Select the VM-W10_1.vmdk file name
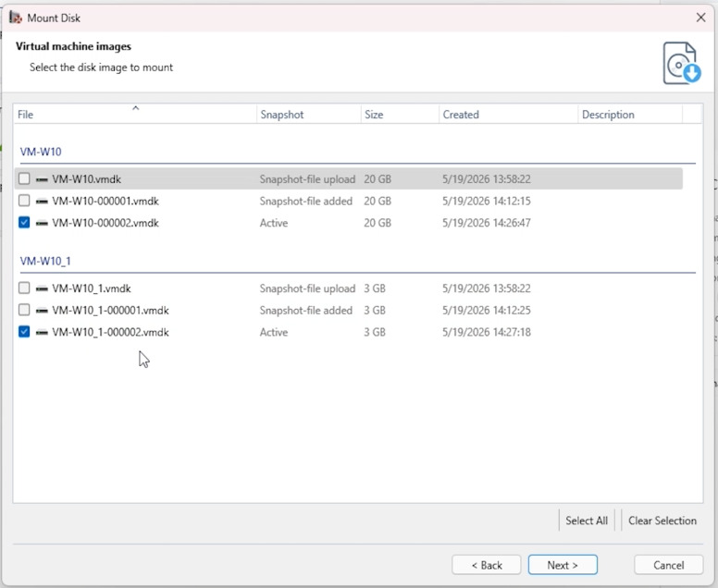This screenshot has height=588, width=718. click(92, 288)
